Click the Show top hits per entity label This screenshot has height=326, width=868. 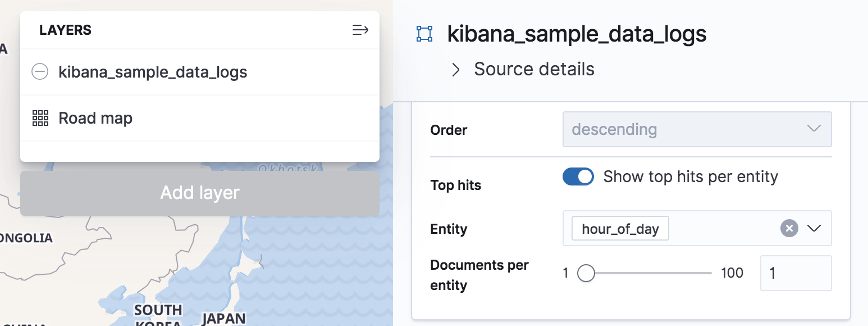coord(691,176)
